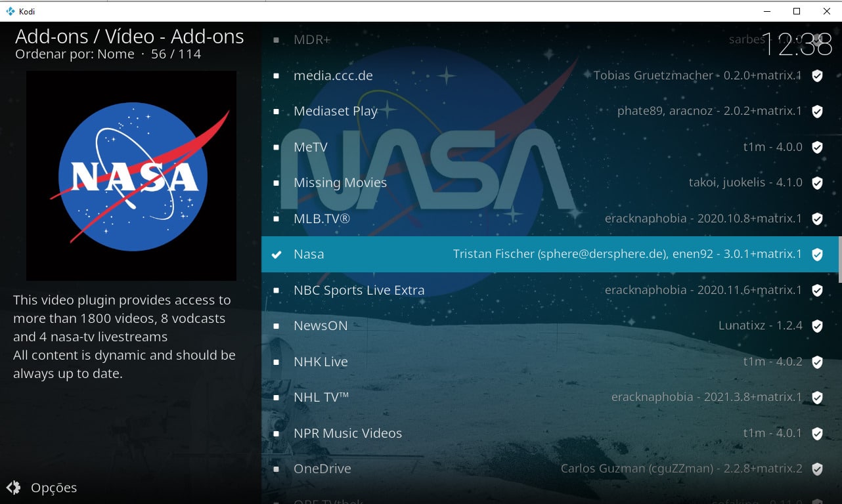Click the square bullet beside OneDrive
This screenshot has height=504, width=842.
(x=277, y=469)
